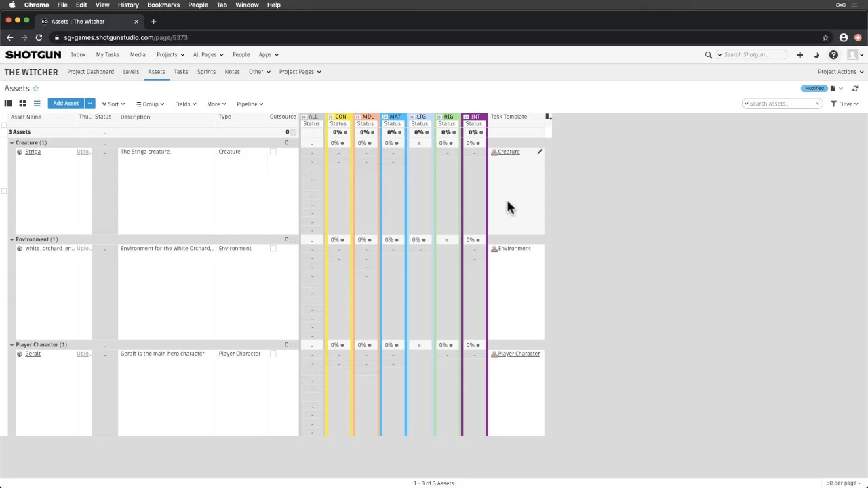Open the Inbox menu item

click(78, 55)
